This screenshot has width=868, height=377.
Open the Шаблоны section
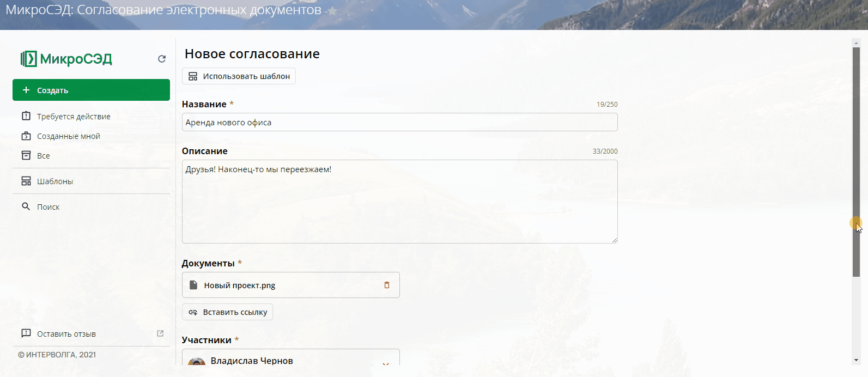point(55,181)
